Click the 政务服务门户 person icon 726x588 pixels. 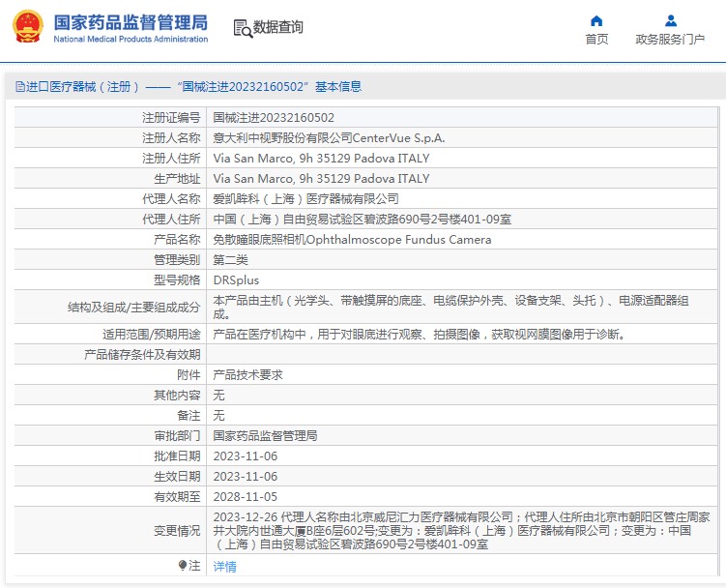tap(670, 20)
